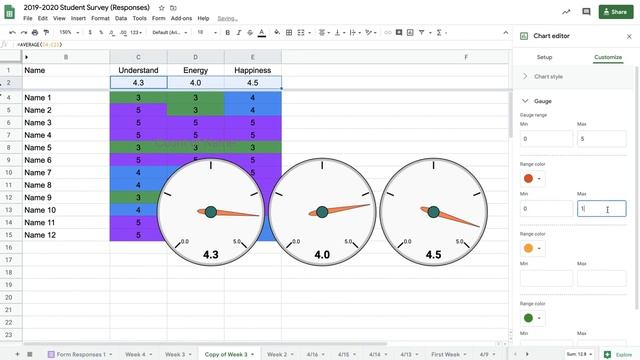Image resolution: width=640 pixels, height=360 pixels.
Task: Open the borders tool
Action: click(x=289, y=32)
